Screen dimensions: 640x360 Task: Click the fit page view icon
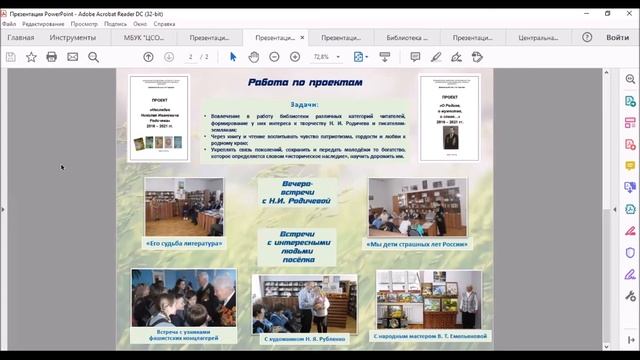(358, 57)
